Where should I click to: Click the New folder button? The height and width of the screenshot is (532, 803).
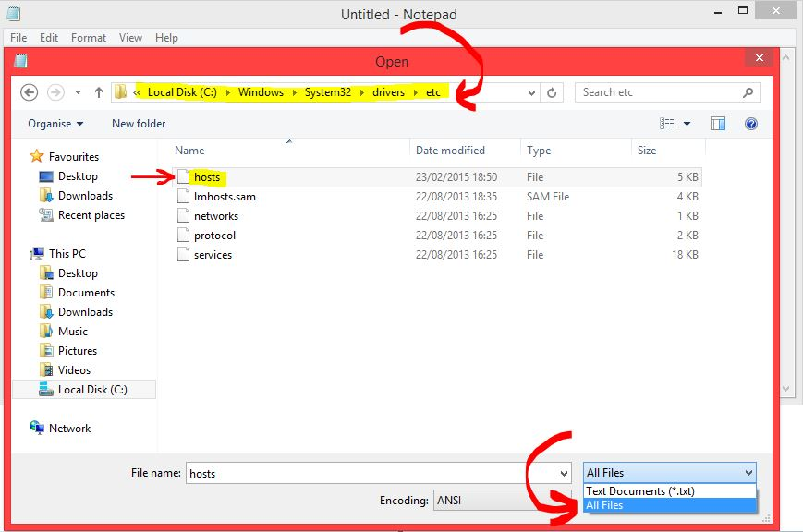coord(139,124)
